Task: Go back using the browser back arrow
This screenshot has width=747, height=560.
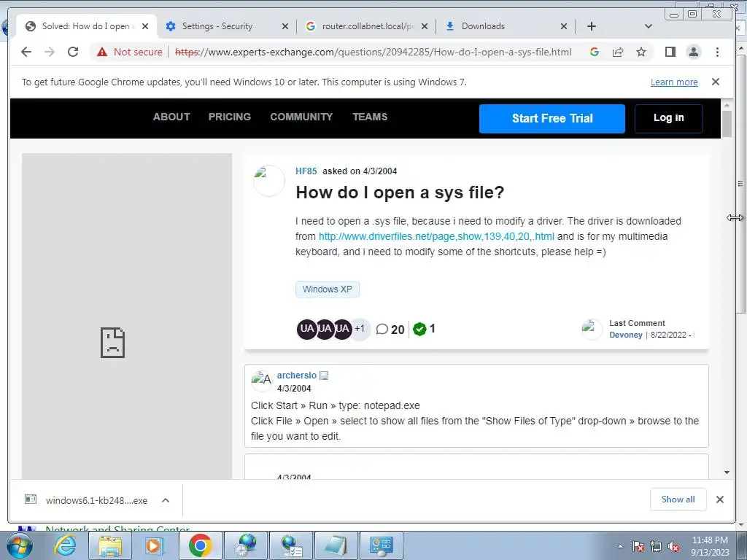Action: click(26, 52)
